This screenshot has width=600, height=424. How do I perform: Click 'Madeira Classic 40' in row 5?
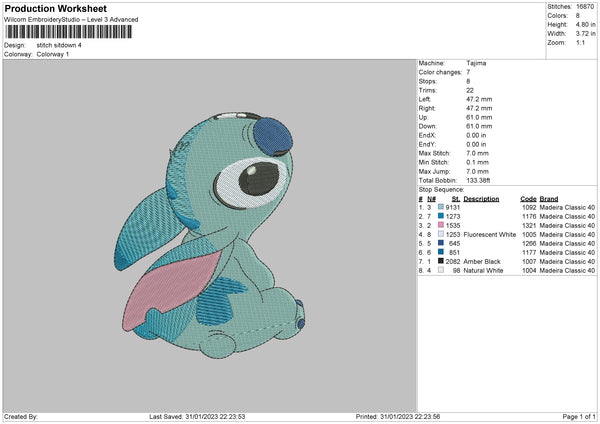[x=567, y=243]
